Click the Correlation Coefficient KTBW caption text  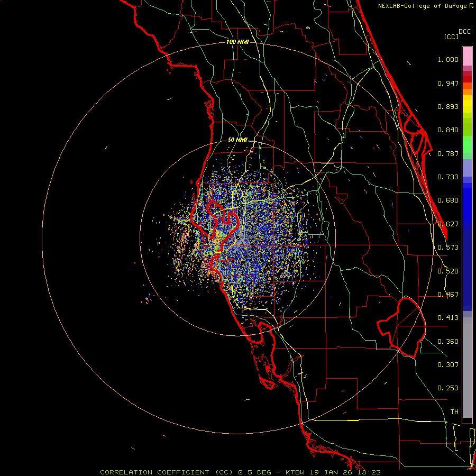coord(240,472)
